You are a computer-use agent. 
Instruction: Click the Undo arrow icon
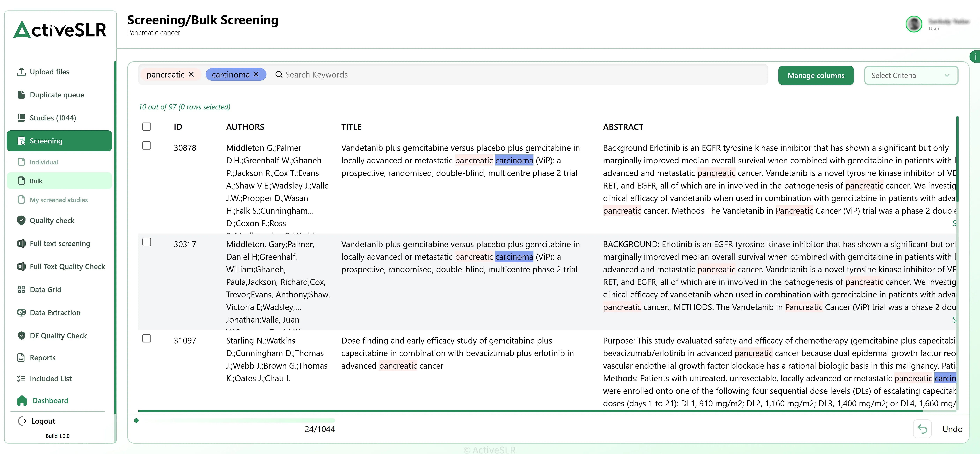point(922,429)
